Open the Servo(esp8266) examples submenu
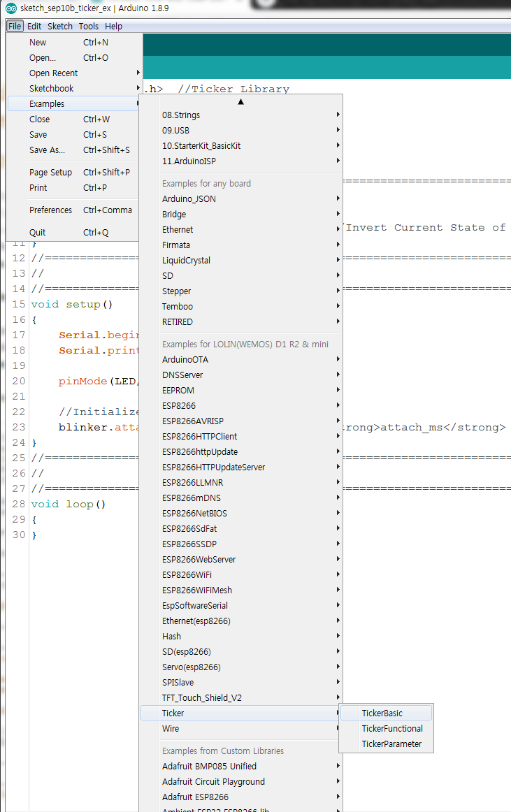 click(x=192, y=667)
